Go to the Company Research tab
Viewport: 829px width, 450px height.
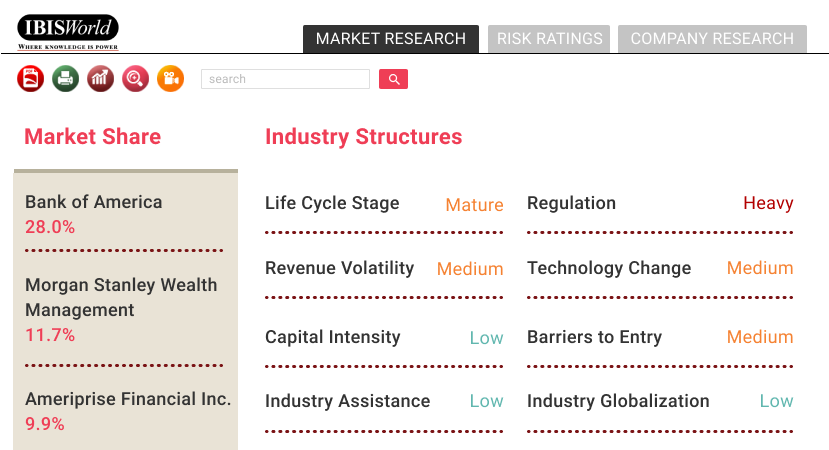point(712,39)
